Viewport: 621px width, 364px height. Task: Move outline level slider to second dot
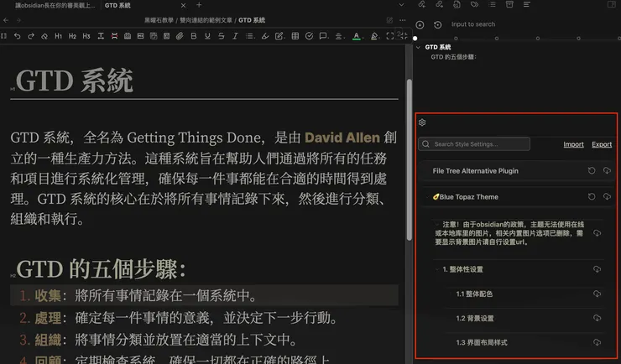click(x=456, y=39)
